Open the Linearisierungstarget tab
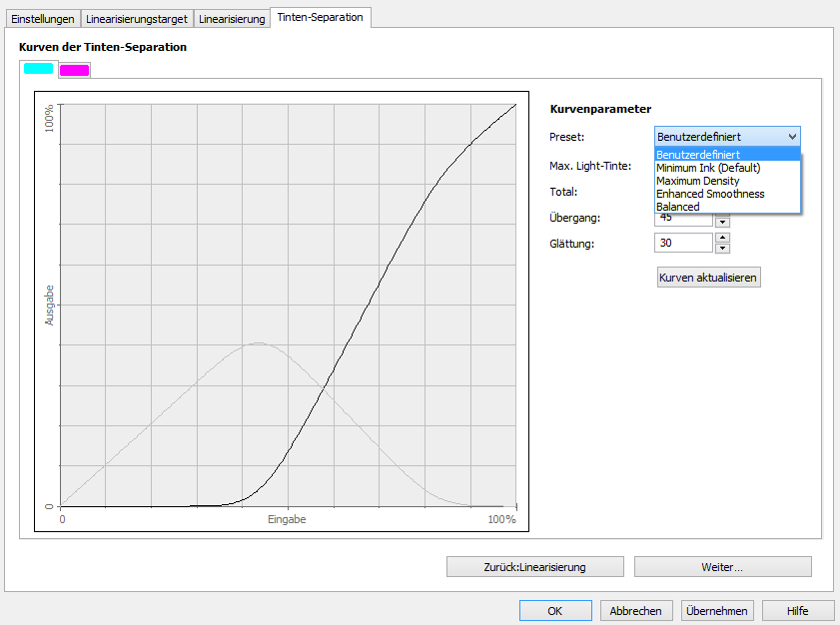Image resolution: width=840 pixels, height=625 pixels. [x=137, y=19]
